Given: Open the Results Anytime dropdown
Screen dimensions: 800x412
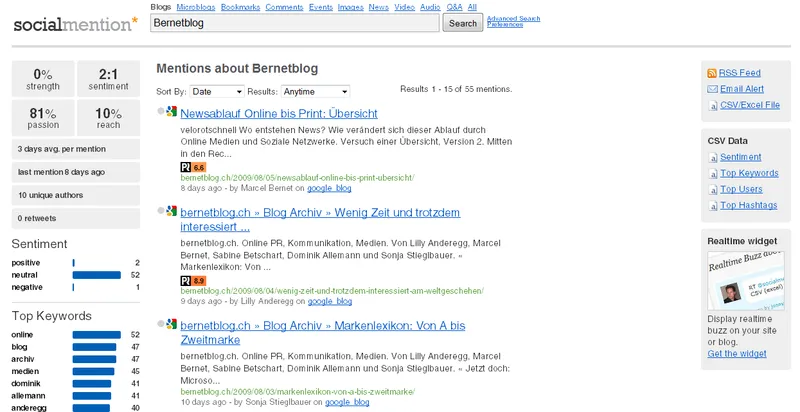Looking at the screenshot, I should 315,92.
